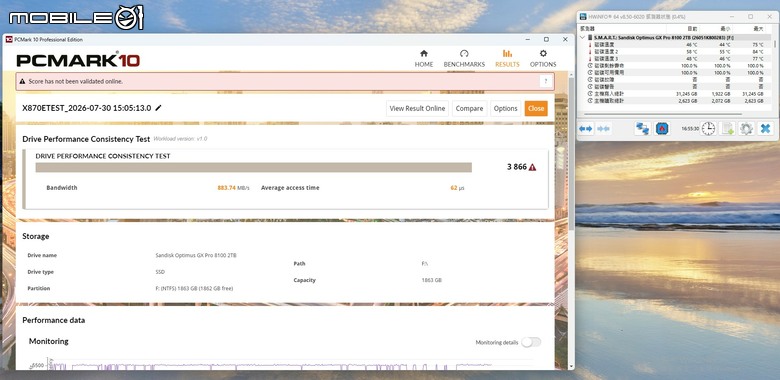780x380 pixels.
Task: Click the warning icon in validation banner
Action: pos(22,81)
